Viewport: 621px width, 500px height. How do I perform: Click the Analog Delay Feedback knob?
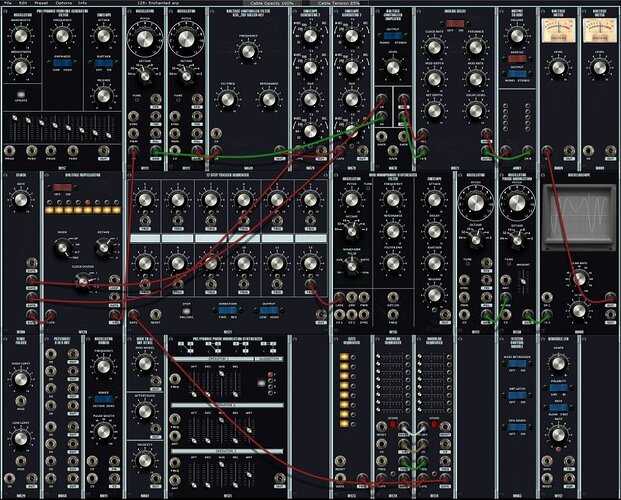tap(476, 47)
